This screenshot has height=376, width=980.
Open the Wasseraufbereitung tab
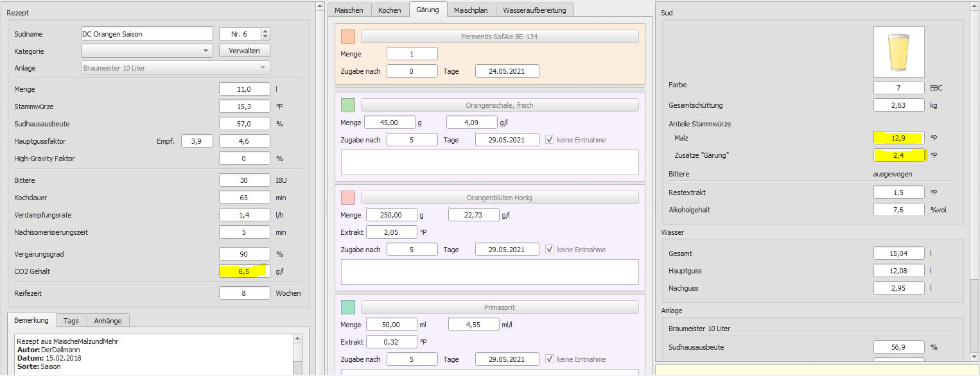(x=534, y=10)
